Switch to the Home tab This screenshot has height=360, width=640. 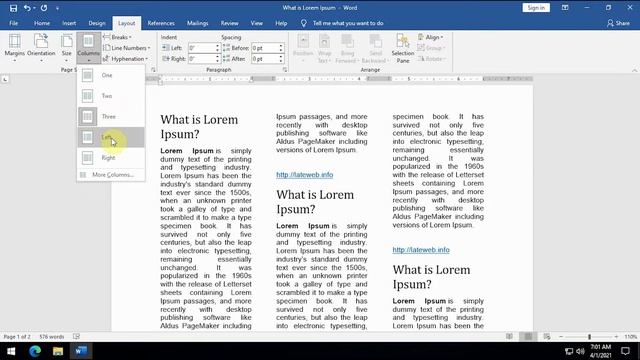click(x=42, y=23)
